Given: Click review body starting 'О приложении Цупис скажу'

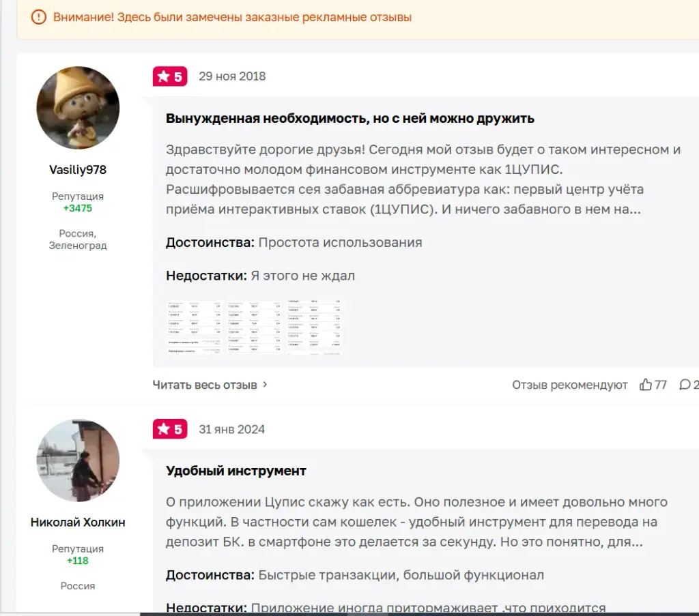Looking at the screenshot, I should click(x=417, y=522).
